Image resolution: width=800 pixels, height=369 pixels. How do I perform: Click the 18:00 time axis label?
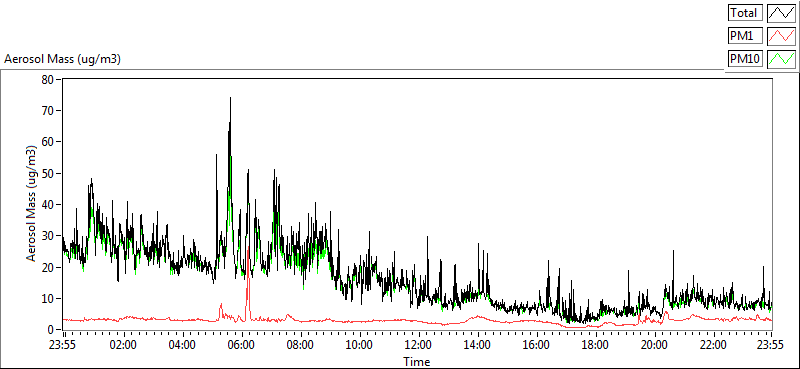[595, 344]
